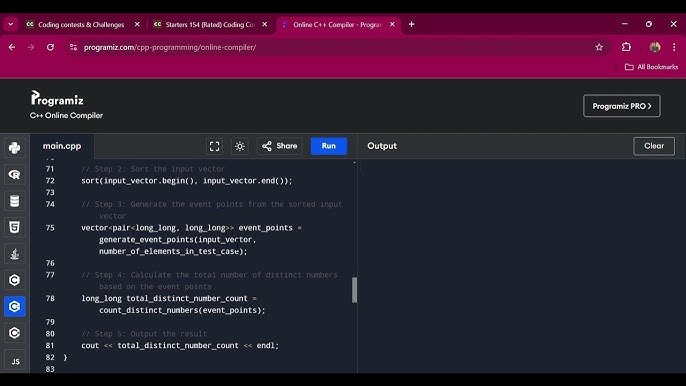Open the Java compiler icon
The width and height of the screenshot is (686, 386).
[14, 254]
